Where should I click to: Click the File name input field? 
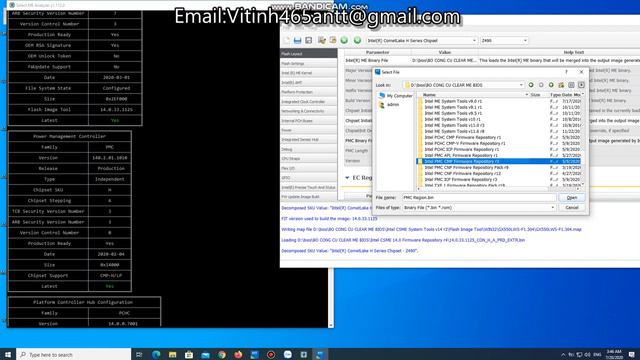point(479,198)
